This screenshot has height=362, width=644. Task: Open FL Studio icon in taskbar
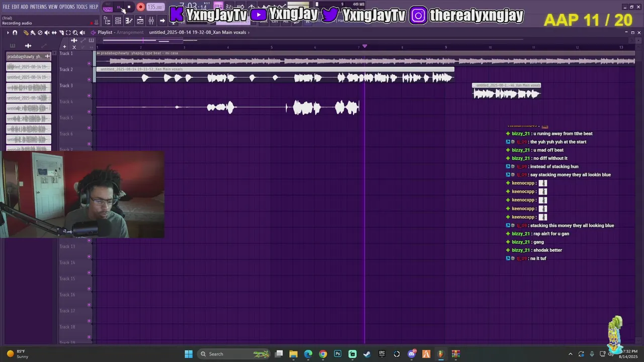point(441,354)
